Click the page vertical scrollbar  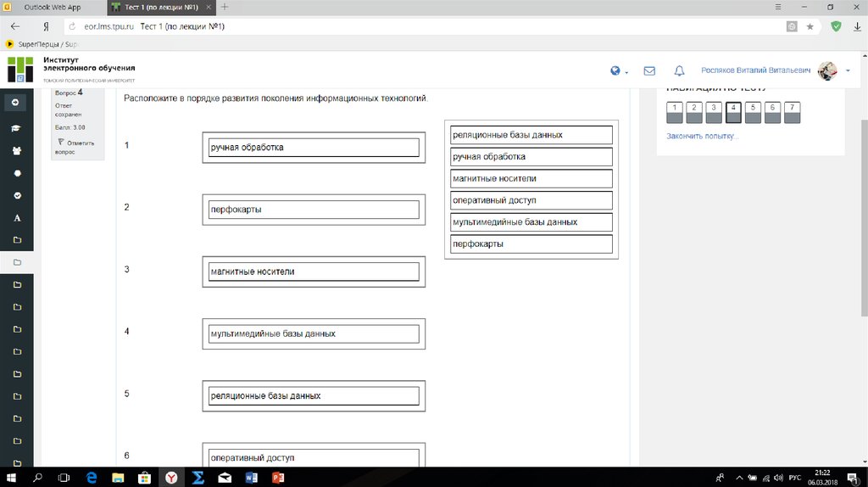[863, 212]
